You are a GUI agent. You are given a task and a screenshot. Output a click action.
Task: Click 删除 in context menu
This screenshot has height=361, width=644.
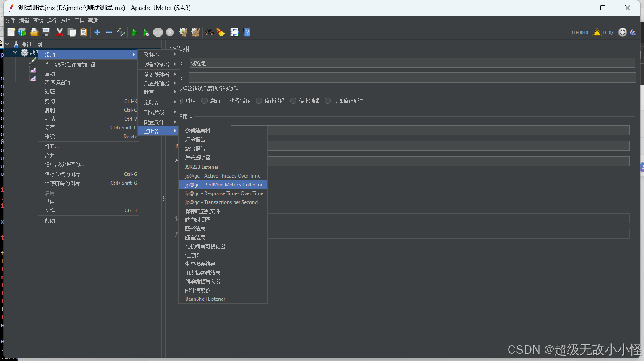88,137
